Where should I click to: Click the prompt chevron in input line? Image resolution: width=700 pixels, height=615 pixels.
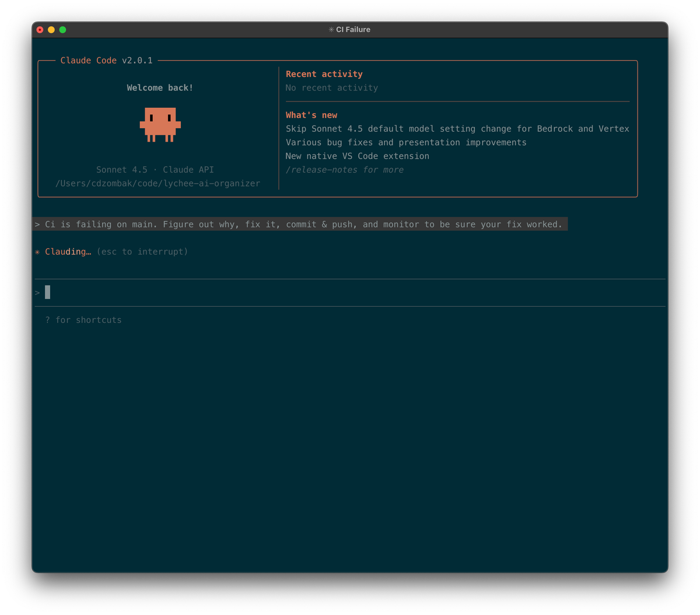[37, 293]
